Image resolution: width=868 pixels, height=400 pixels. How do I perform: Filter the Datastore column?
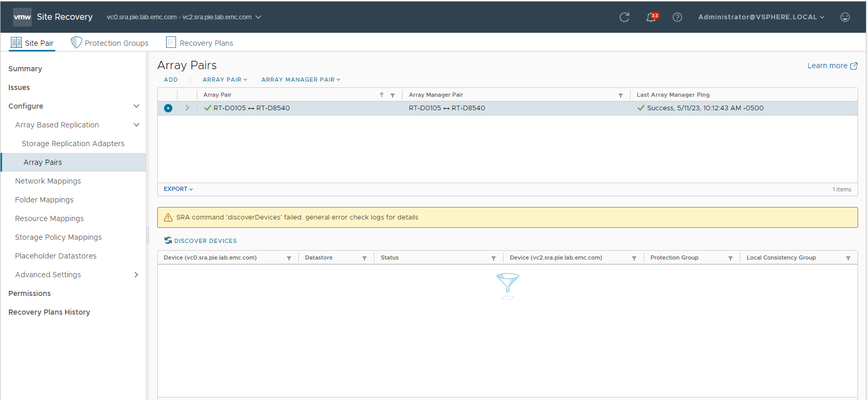(364, 258)
